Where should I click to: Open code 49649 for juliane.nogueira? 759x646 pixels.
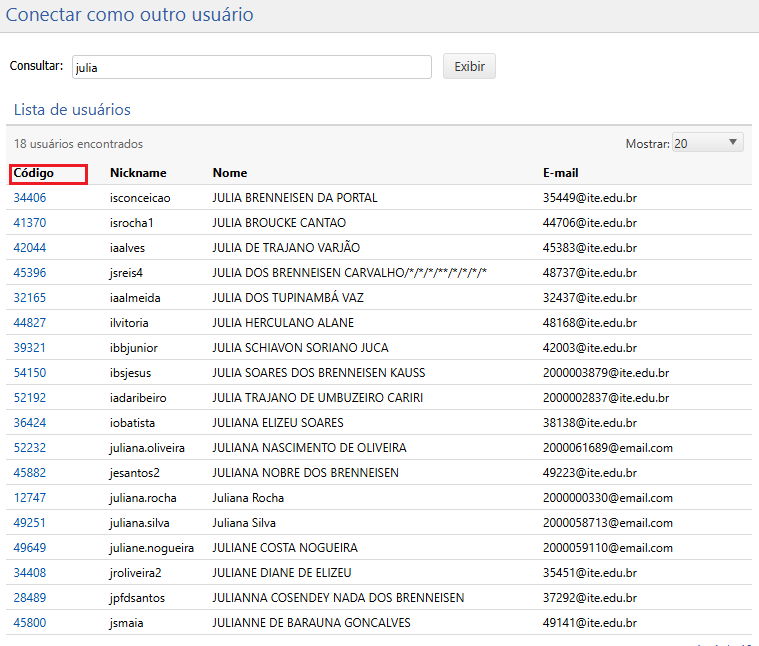[30, 548]
